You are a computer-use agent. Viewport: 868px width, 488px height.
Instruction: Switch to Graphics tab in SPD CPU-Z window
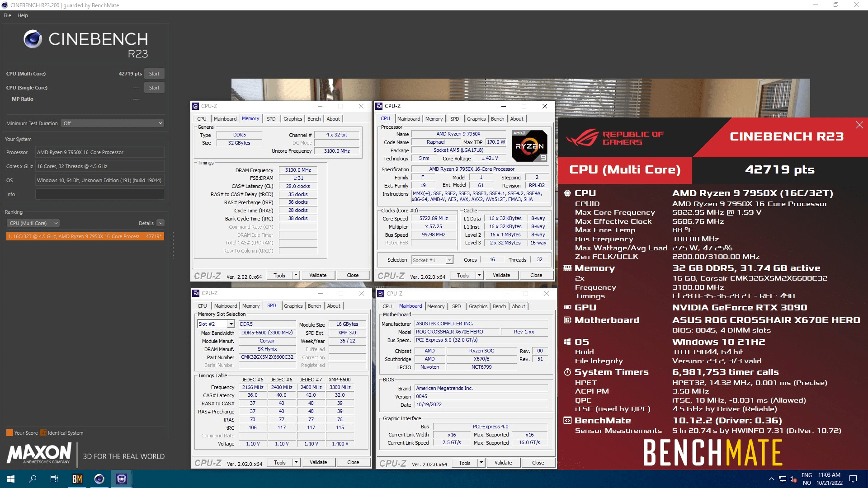(x=293, y=306)
